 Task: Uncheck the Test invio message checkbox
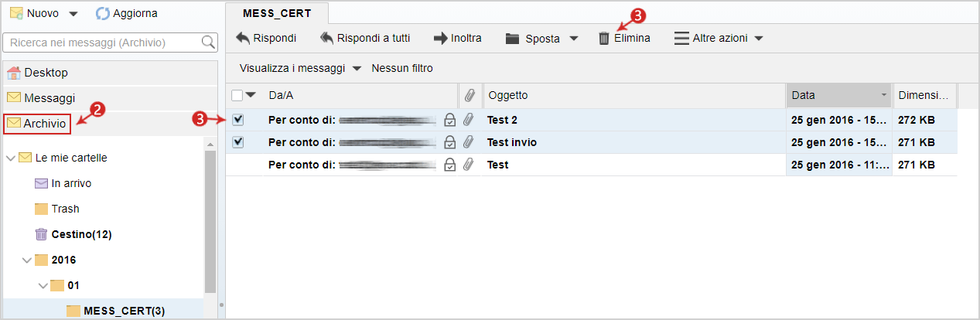tap(238, 142)
